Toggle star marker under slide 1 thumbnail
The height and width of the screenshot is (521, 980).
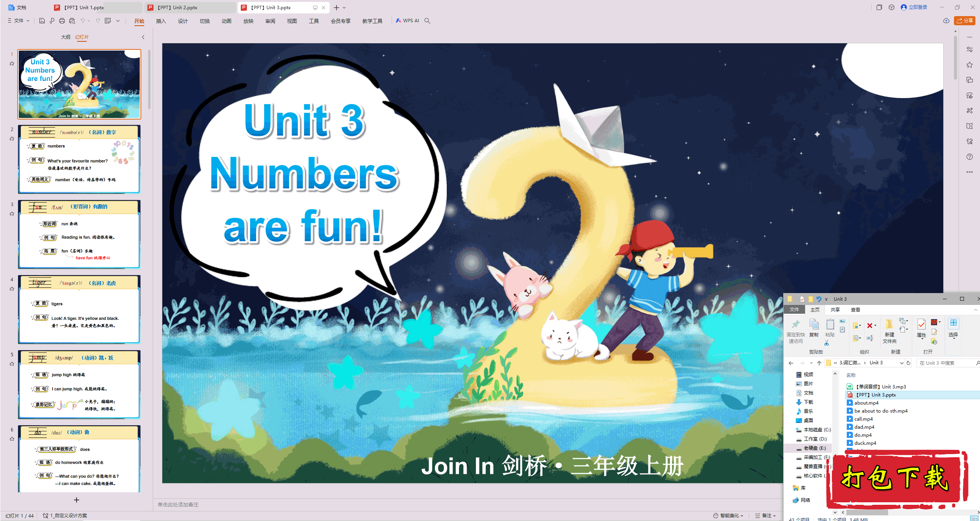coord(12,64)
